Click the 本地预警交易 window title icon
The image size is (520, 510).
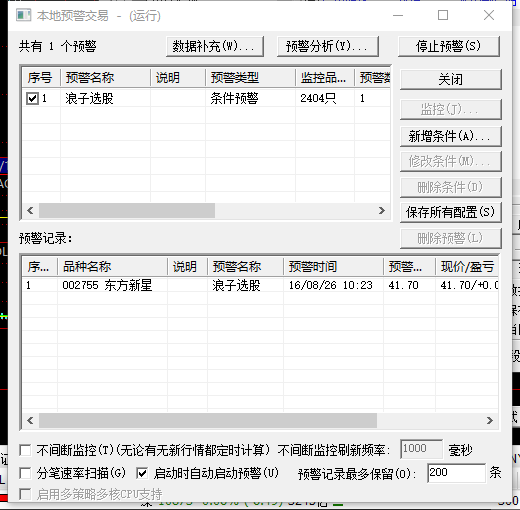tap(23, 15)
